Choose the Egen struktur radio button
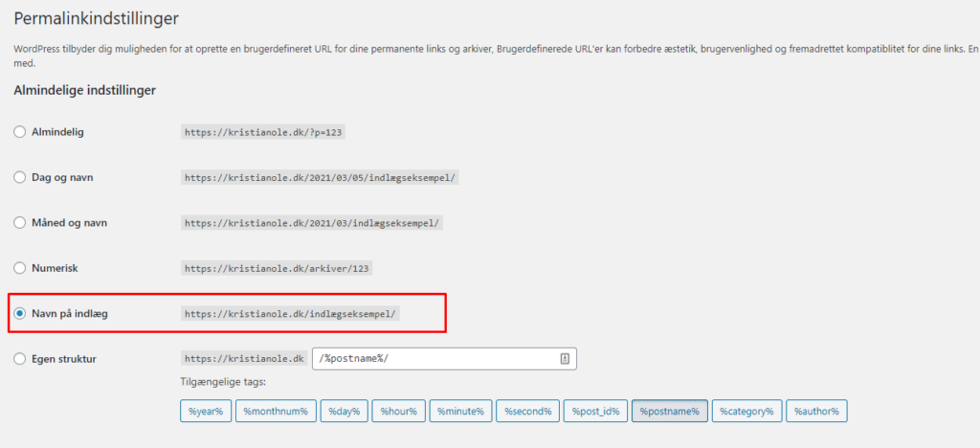This screenshot has height=448, width=980. (x=20, y=359)
